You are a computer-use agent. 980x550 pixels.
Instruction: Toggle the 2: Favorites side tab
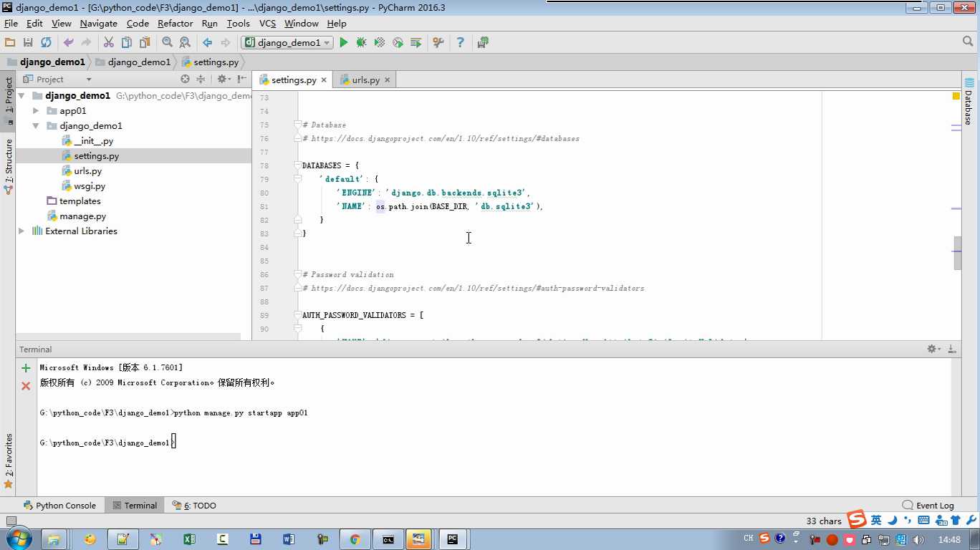click(9, 461)
